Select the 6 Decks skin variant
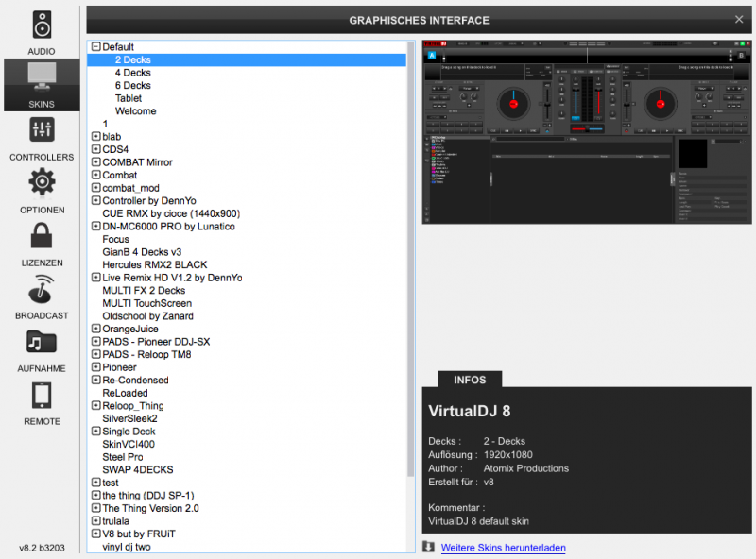This screenshot has width=756, height=559. point(132,85)
